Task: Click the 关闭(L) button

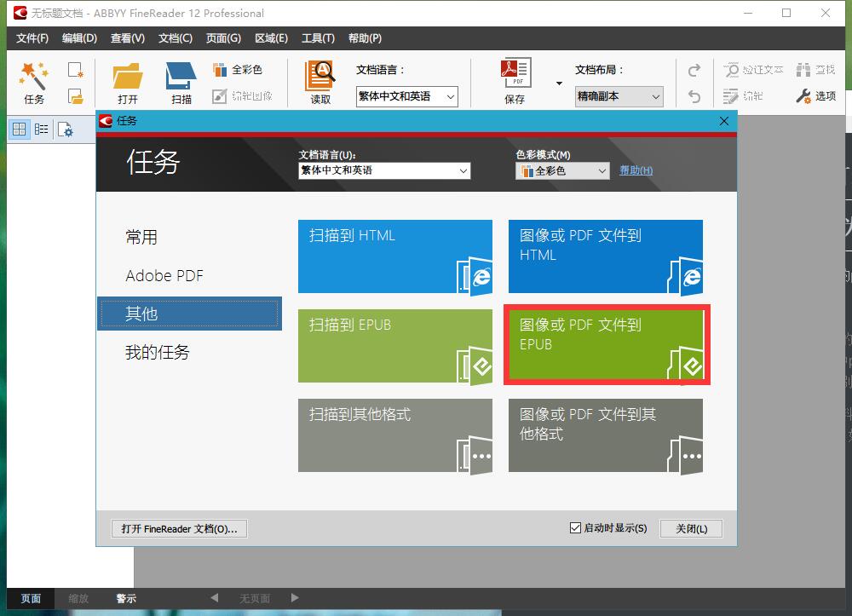Action: pos(691,528)
